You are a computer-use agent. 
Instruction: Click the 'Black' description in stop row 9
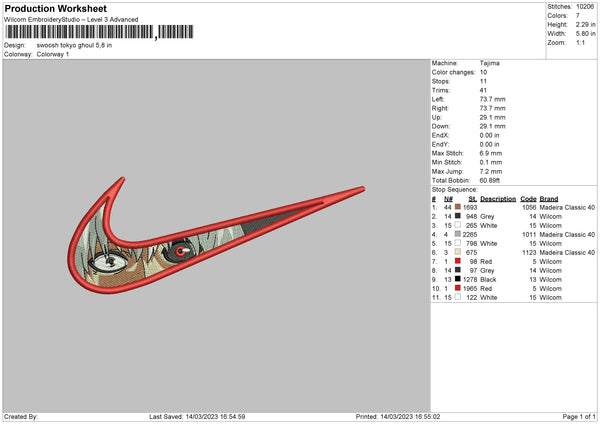(488, 280)
